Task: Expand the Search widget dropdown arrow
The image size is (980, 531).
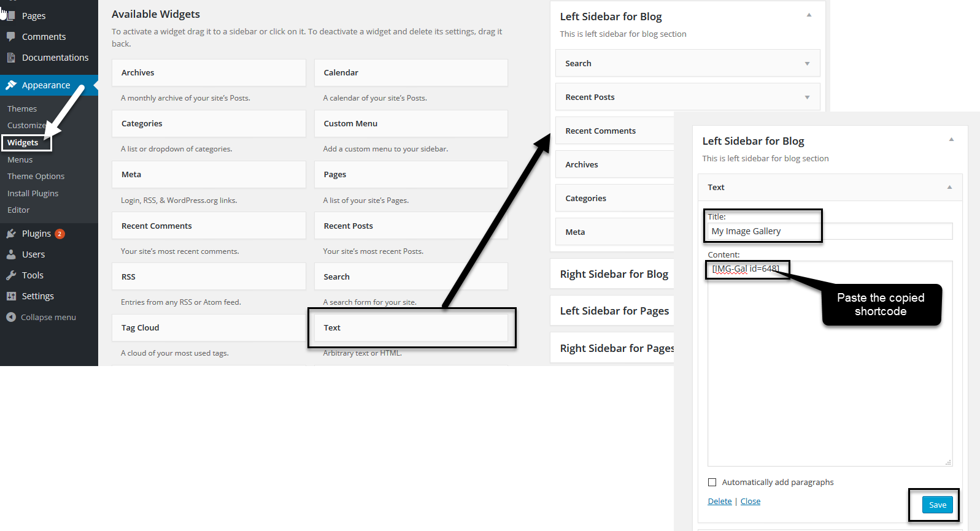Action: pyautogui.click(x=807, y=64)
